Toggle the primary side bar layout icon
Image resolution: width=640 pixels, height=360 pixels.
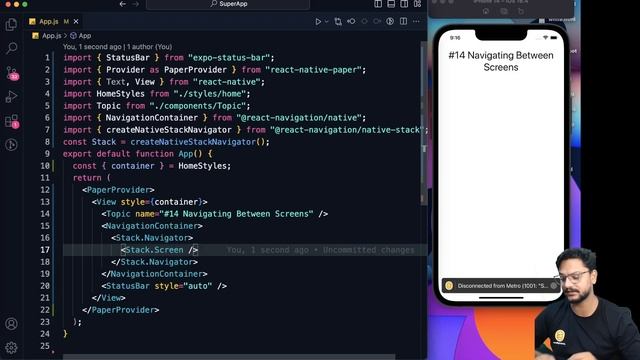378,4
